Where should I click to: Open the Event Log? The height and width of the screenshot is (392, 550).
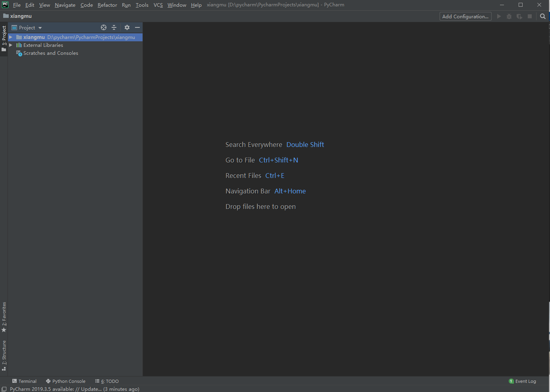coord(523,381)
